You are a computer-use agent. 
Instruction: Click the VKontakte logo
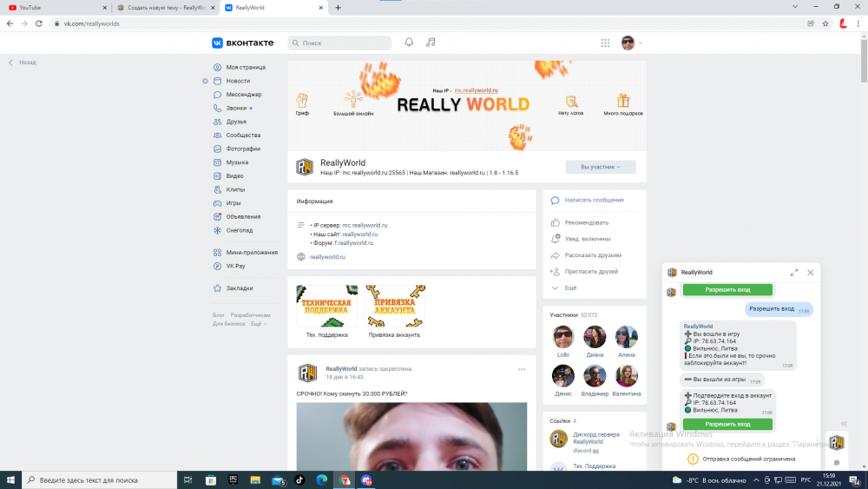(242, 43)
